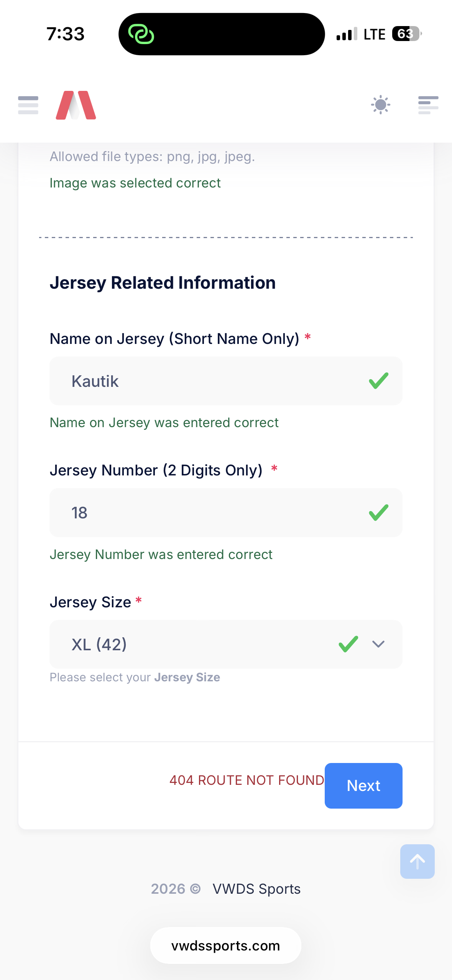Click the 404 ROUTE NOT FOUND message
This screenshot has height=980, width=452.
[x=247, y=780]
